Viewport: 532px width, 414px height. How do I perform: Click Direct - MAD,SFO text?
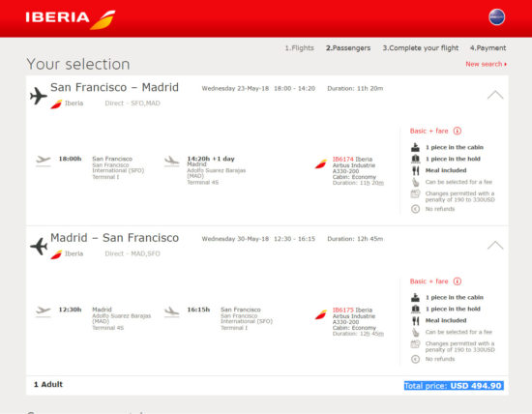(x=133, y=253)
